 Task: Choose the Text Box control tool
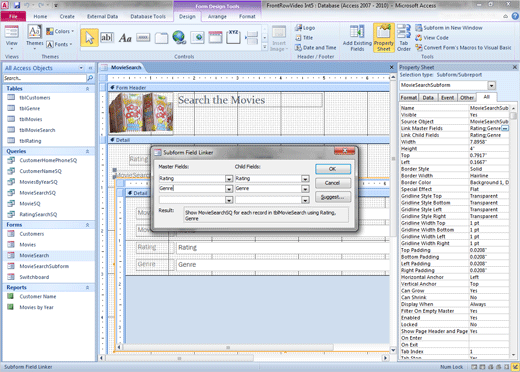point(107,38)
